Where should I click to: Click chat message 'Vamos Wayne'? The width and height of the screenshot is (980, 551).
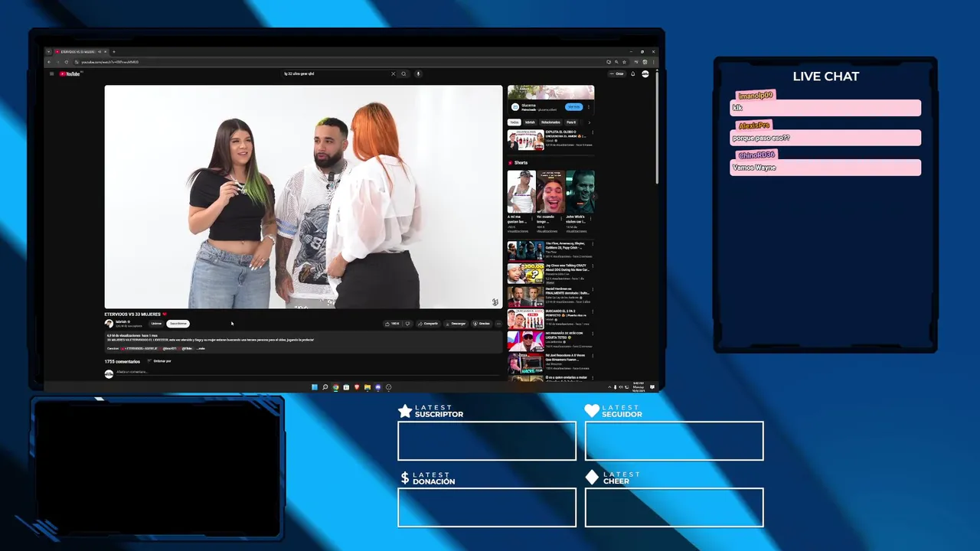coord(825,168)
